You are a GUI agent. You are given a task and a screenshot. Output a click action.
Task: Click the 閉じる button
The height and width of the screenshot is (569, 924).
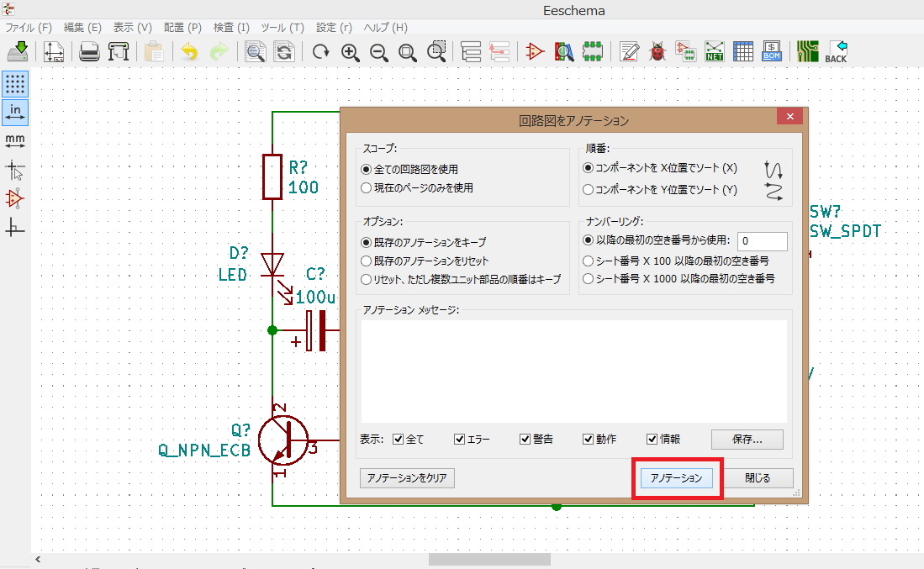point(758,478)
